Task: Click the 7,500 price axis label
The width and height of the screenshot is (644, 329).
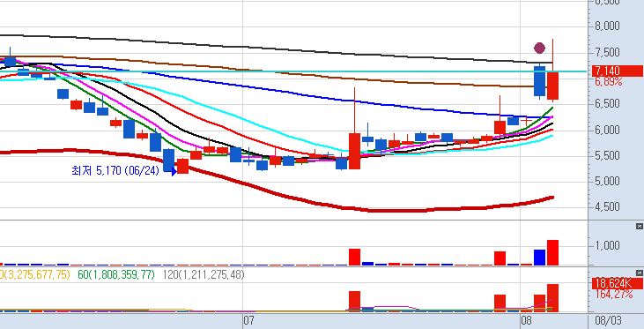Action: tap(607, 52)
